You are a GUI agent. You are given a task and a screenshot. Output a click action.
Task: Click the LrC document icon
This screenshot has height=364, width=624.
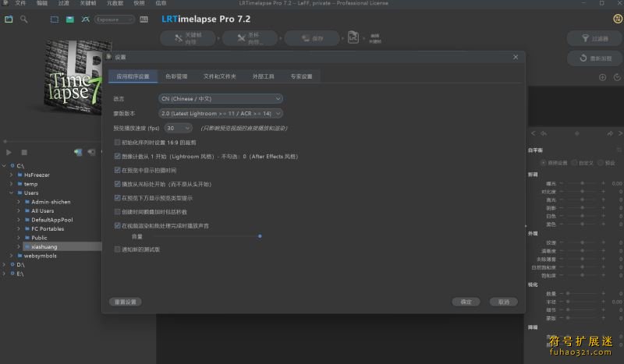pyautogui.click(x=353, y=37)
